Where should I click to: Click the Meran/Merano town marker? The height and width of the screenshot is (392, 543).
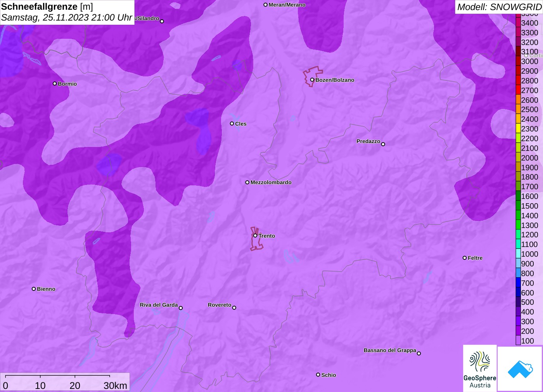pyautogui.click(x=265, y=5)
